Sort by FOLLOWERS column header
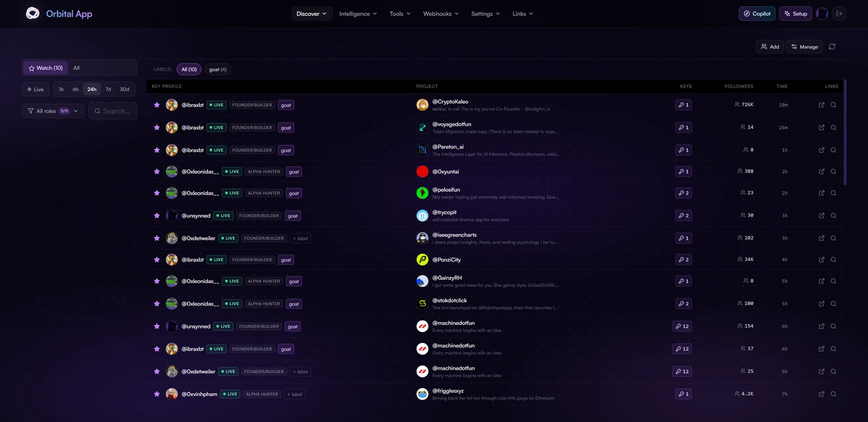868x422 pixels. click(x=739, y=86)
